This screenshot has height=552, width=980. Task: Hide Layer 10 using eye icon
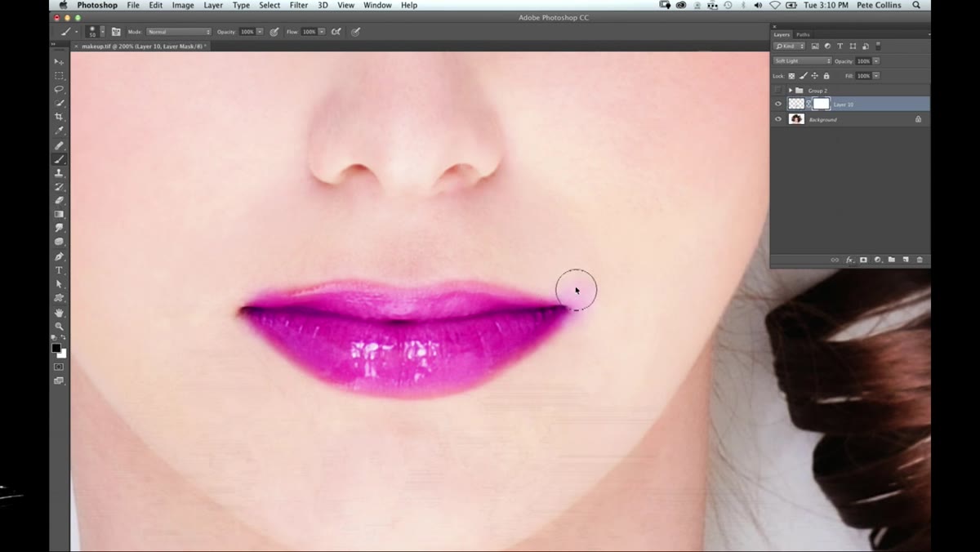(778, 105)
